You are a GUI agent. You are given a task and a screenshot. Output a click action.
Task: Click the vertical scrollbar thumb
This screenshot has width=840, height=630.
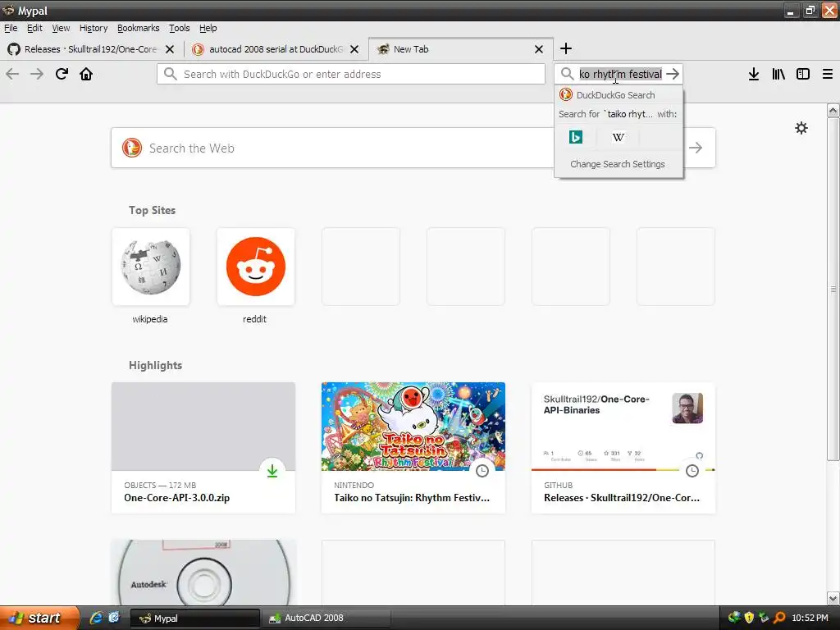click(833, 290)
